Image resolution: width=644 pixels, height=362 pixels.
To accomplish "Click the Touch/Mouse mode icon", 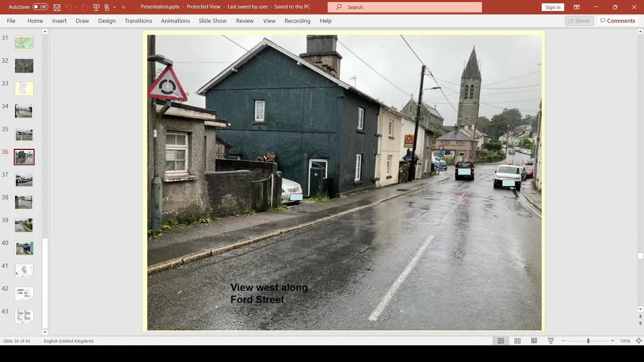I will point(107,7).
